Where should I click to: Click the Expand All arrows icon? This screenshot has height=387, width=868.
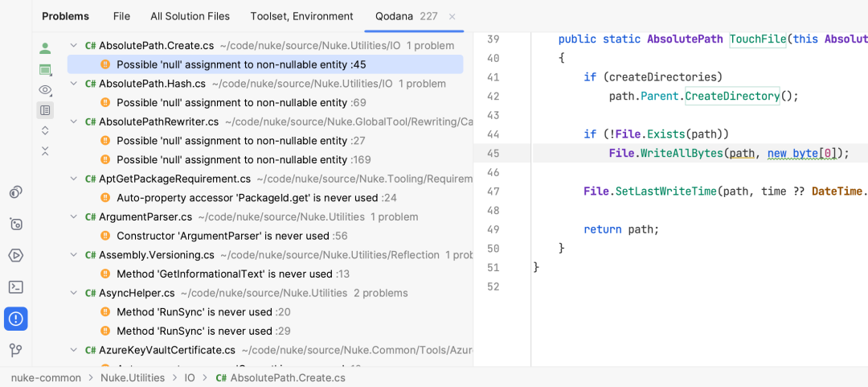pyautogui.click(x=45, y=130)
